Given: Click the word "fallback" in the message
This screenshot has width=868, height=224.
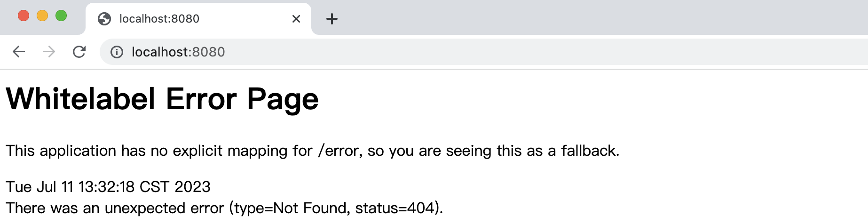Looking at the screenshot, I should tap(589, 151).
